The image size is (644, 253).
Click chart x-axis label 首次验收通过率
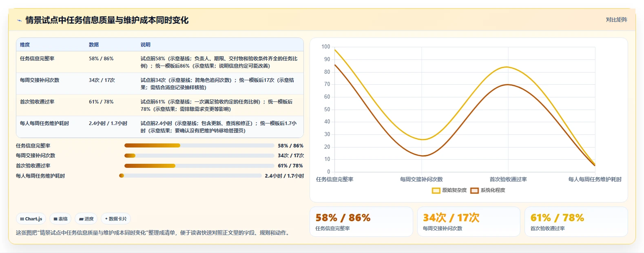508,179
